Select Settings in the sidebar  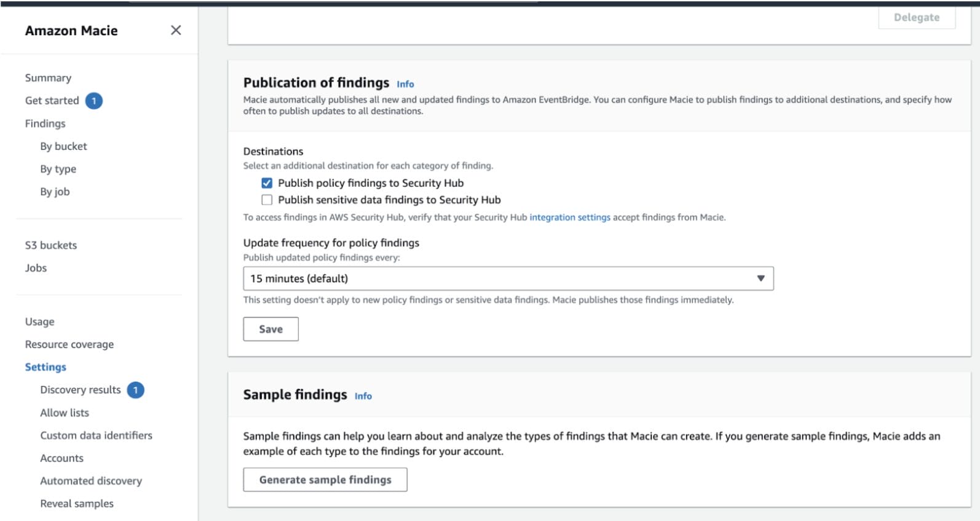(45, 367)
